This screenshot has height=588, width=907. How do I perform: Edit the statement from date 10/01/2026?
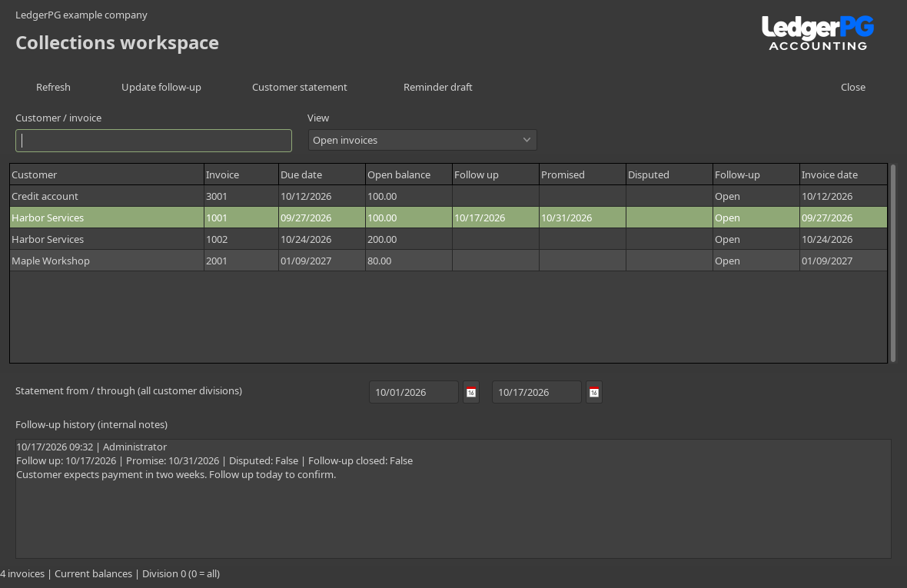414,392
